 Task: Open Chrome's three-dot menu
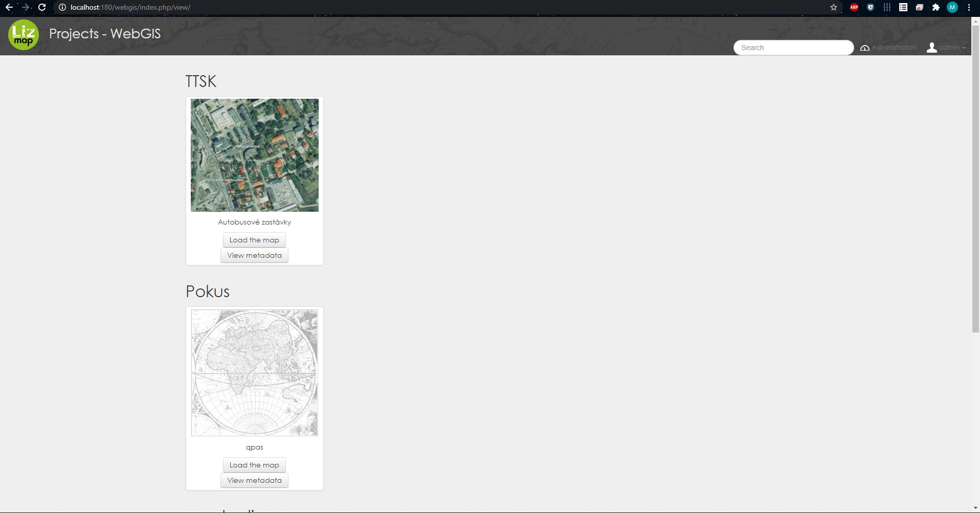tap(969, 7)
